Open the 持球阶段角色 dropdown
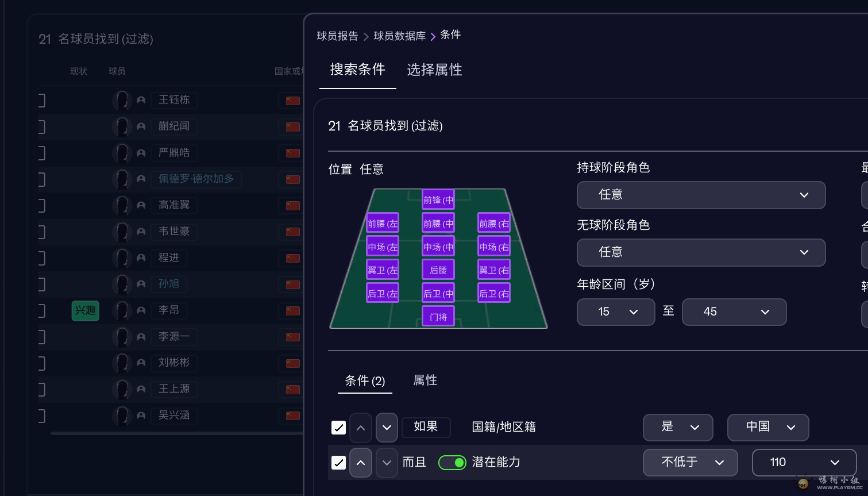Viewport: 868px width, 496px height. (x=701, y=195)
